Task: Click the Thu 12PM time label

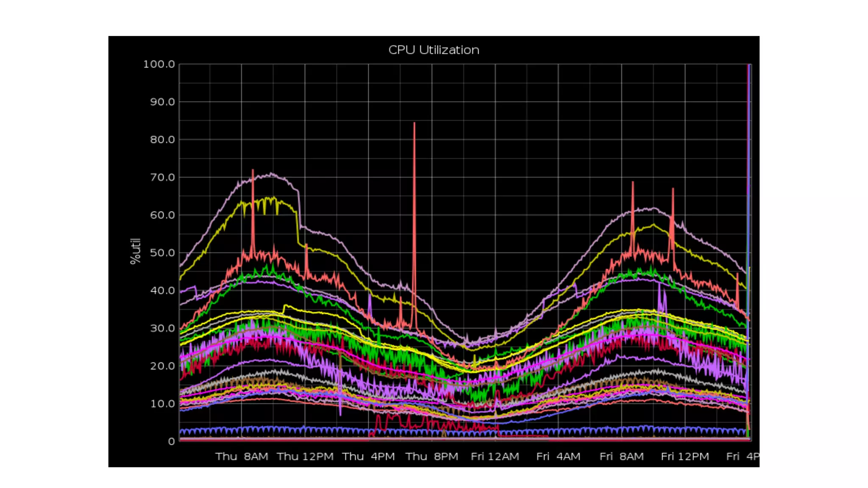Action: (x=305, y=457)
